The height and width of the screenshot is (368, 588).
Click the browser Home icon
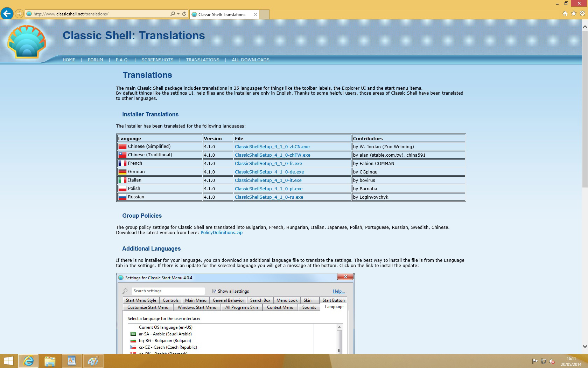click(565, 14)
